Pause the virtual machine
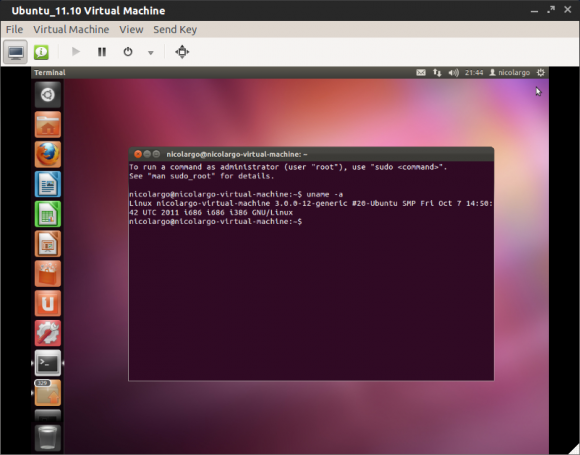 tap(102, 52)
